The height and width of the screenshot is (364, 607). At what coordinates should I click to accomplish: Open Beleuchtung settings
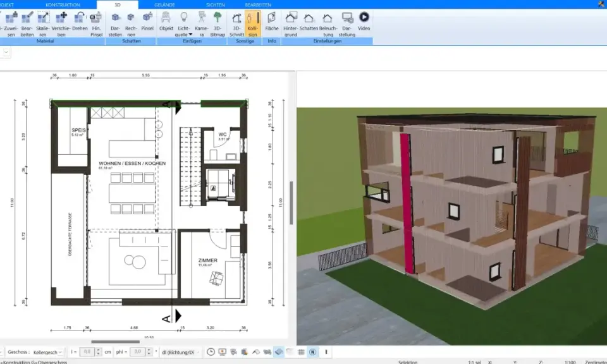[328, 24]
